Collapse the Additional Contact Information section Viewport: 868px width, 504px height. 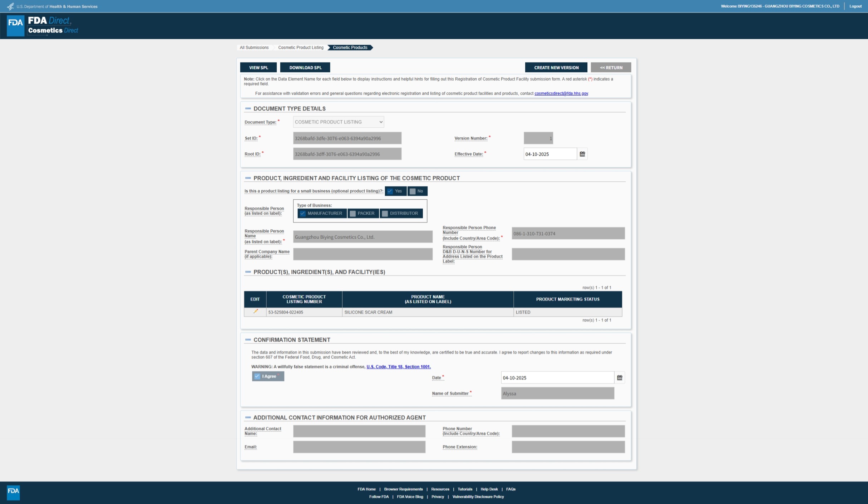coord(248,417)
